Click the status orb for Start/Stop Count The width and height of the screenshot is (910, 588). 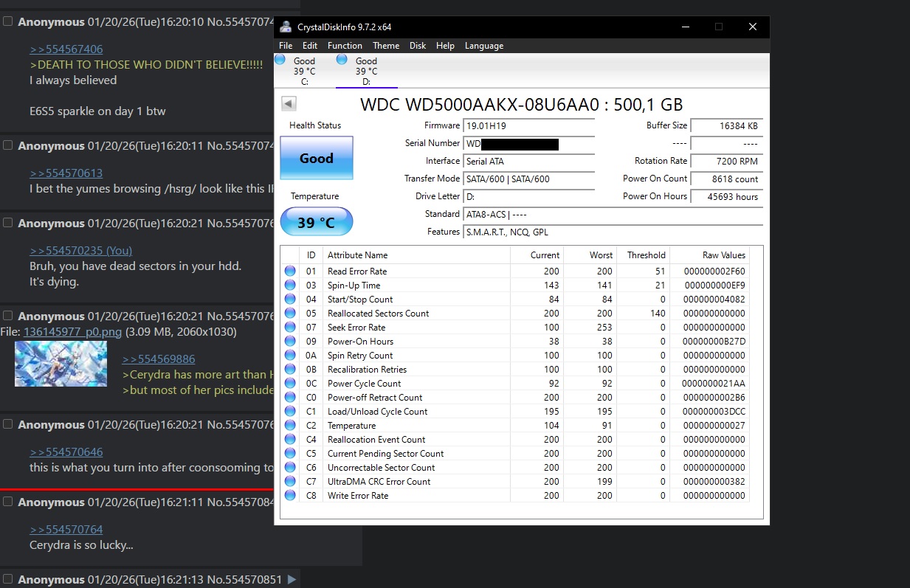[290, 300]
